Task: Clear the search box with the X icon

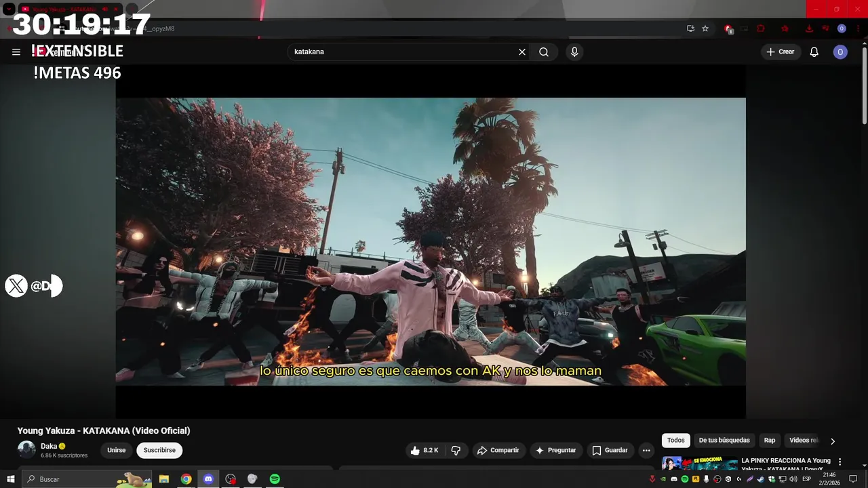Action: point(522,52)
